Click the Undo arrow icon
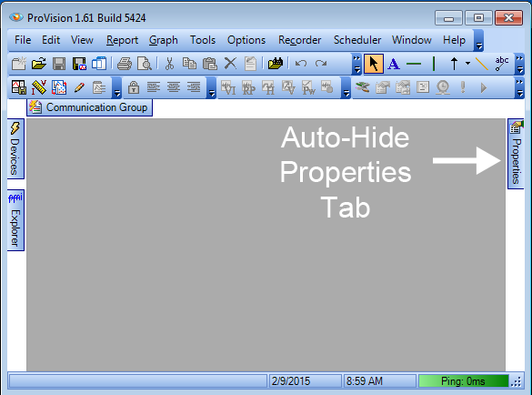 coord(301,64)
